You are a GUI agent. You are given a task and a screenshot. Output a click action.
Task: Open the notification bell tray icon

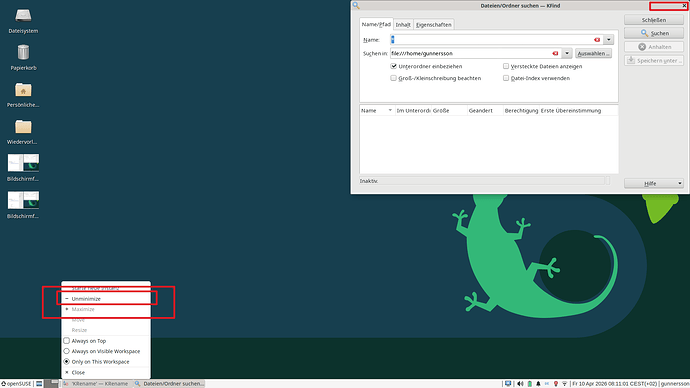[x=538, y=384]
